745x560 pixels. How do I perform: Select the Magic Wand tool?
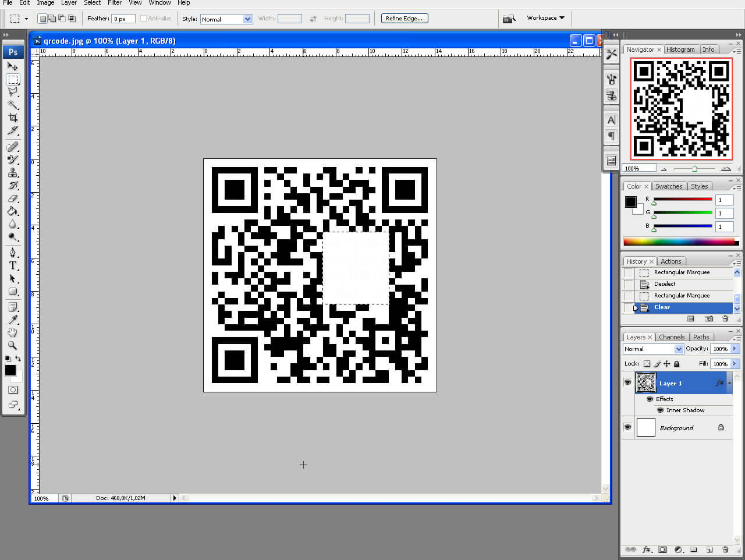point(12,105)
